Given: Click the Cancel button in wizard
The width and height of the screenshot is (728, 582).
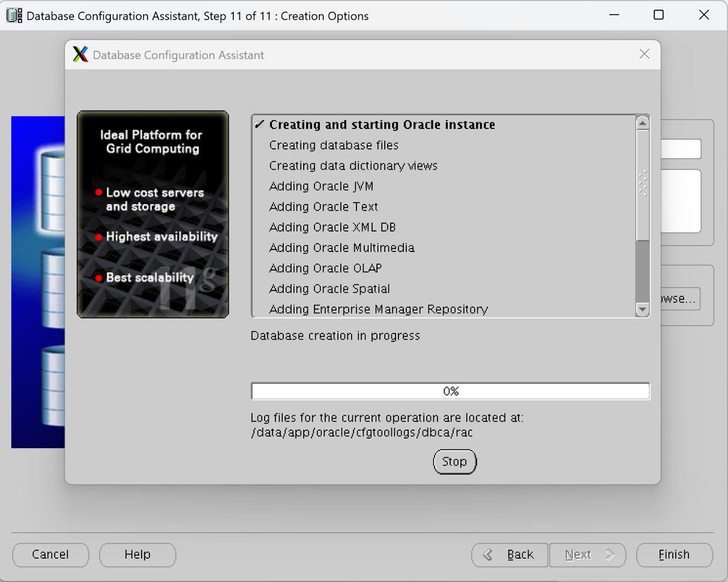Looking at the screenshot, I should pyautogui.click(x=50, y=554).
